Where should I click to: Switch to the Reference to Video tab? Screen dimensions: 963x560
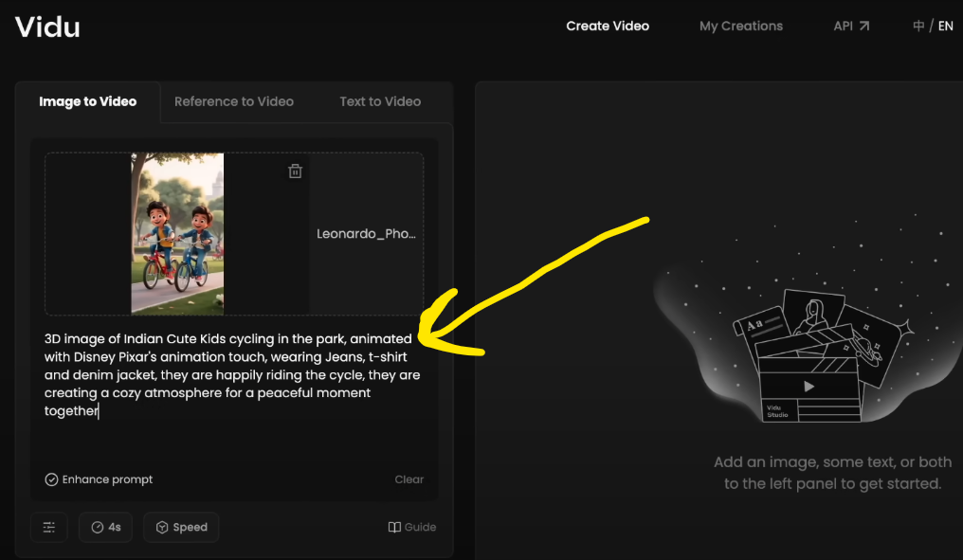(x=234, y=101)
